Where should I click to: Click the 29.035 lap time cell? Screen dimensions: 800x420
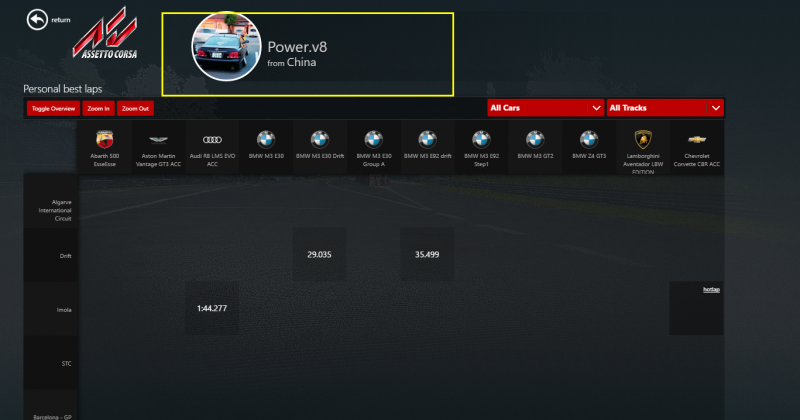tap(319, 254)
